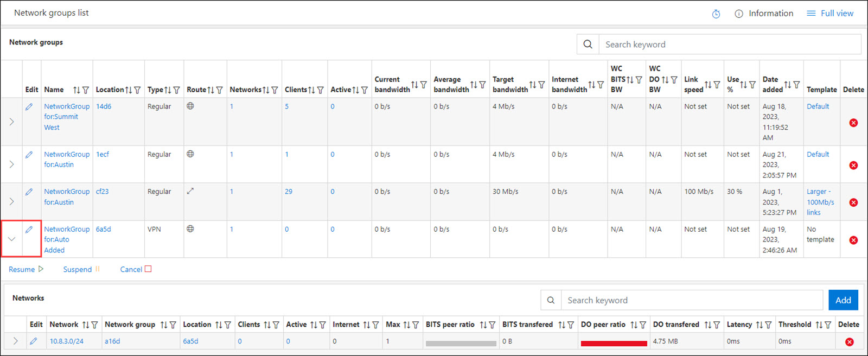Click Cancel action link
This screenshot has width=868, height=356.
(x=135, y=269)
